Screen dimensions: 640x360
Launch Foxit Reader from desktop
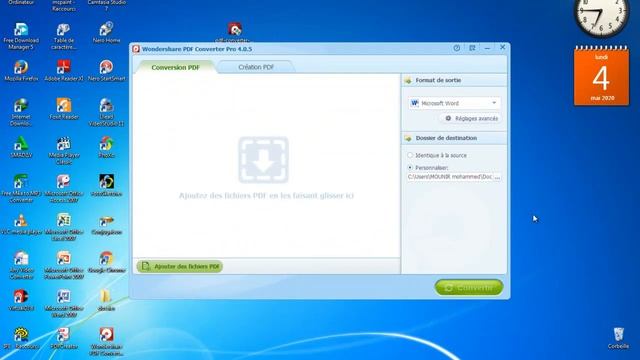(x=64, y=109)
